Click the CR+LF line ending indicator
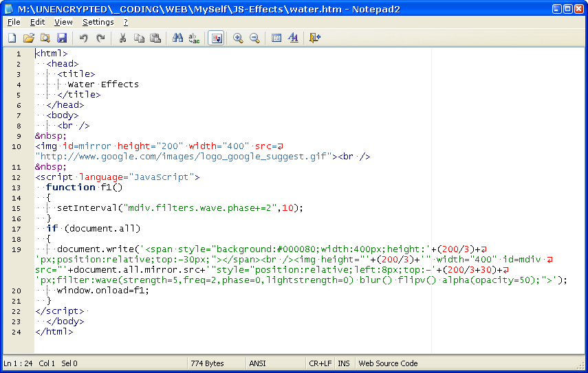The width and height of the screenshot is (588, 373). click(320, 363)
